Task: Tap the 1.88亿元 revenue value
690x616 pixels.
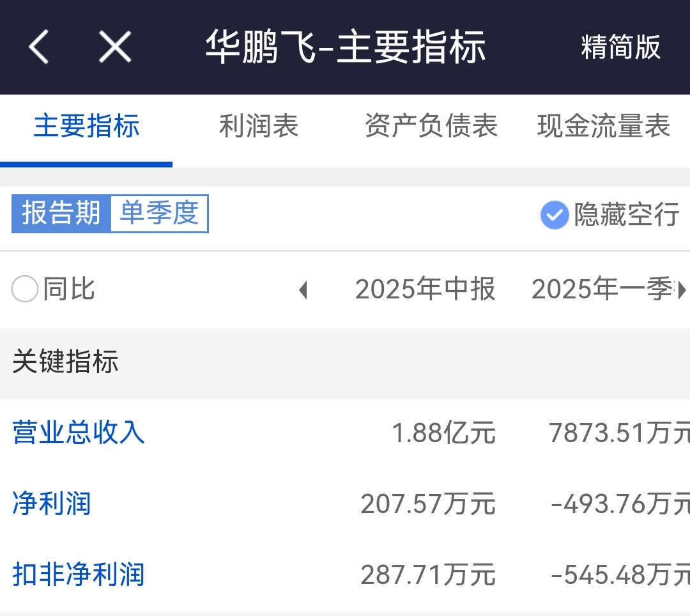Action: point(443,433)
